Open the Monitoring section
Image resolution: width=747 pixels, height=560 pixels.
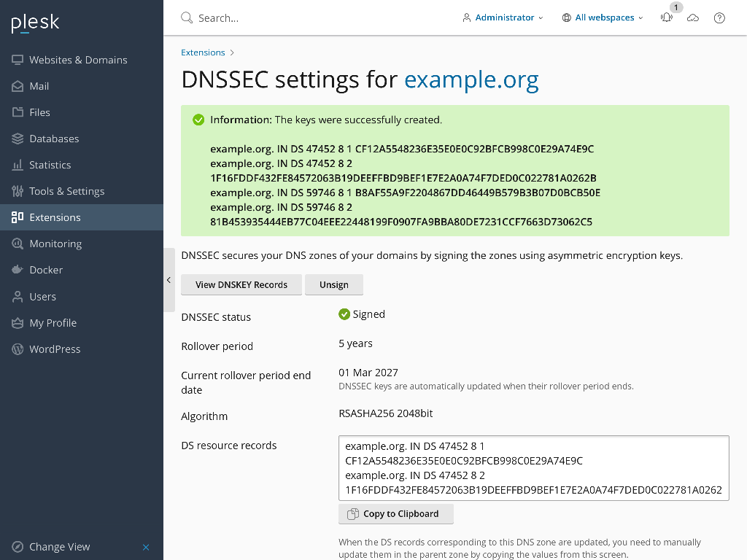point(16,244)
